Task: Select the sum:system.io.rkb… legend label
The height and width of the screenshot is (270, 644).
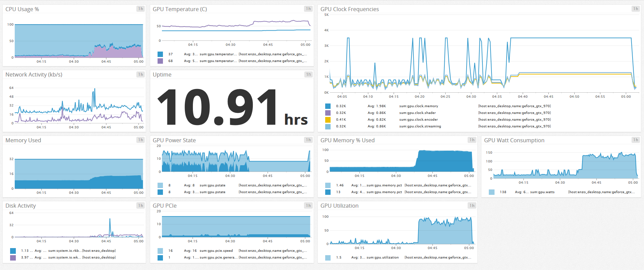Action: [x=65, y=251]
